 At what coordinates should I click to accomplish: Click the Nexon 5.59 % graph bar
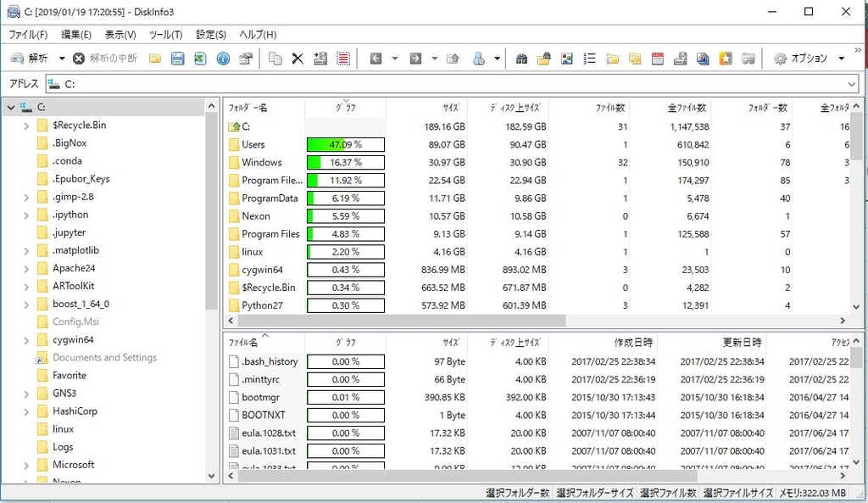(346, 216)
